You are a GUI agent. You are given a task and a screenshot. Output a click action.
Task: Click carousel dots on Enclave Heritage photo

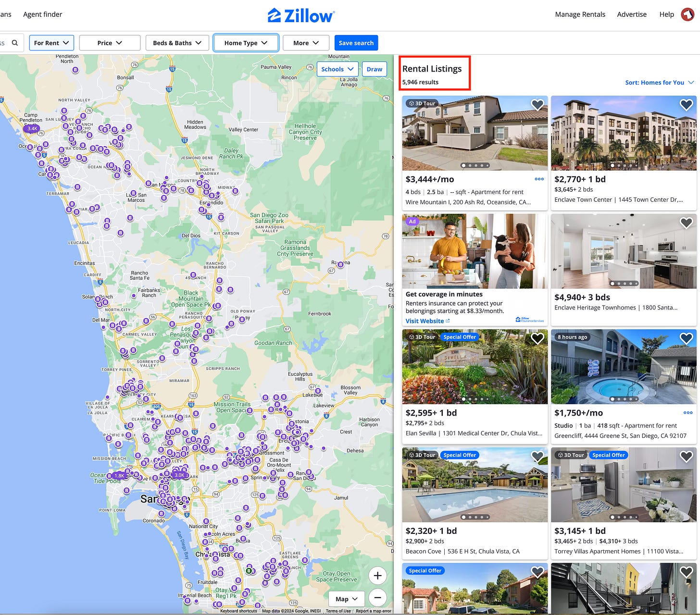point(624,283)
